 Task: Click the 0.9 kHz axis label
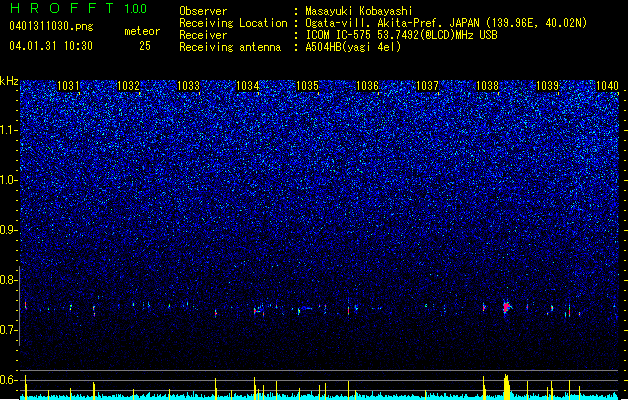pos(8,230)
